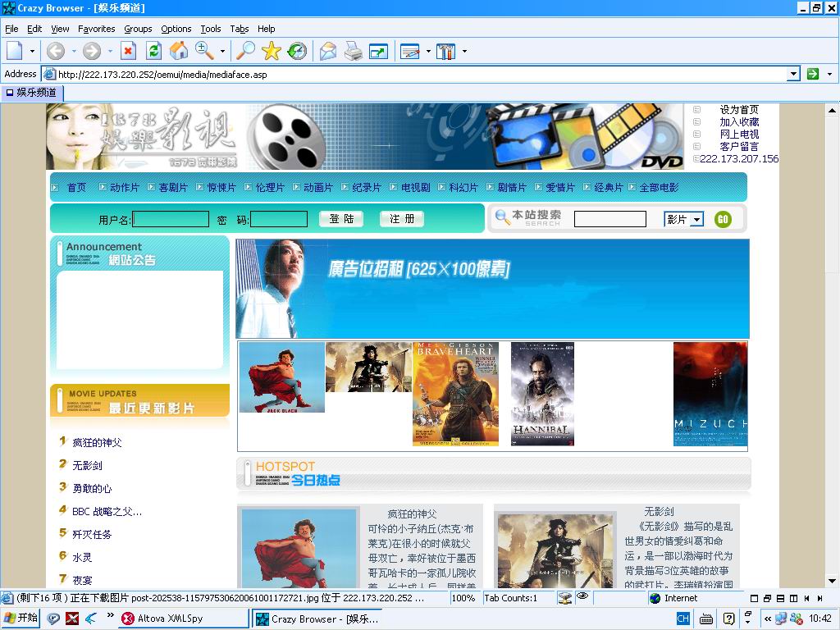The width and height of the screenshot is (840, 630).
Task: Click the Search magnifying glass icon
Action: [x=246, y=51]
